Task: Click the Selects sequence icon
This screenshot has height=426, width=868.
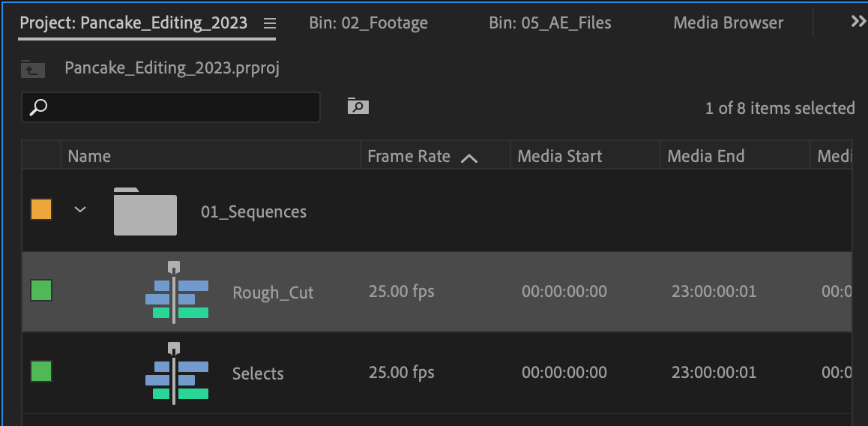Action: (x=177, y=373)
